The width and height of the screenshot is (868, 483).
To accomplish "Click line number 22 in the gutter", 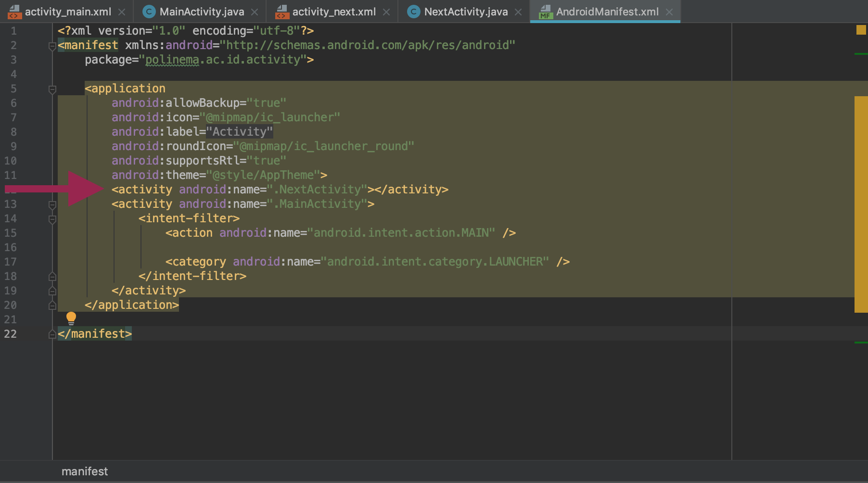I will [10, 334].
